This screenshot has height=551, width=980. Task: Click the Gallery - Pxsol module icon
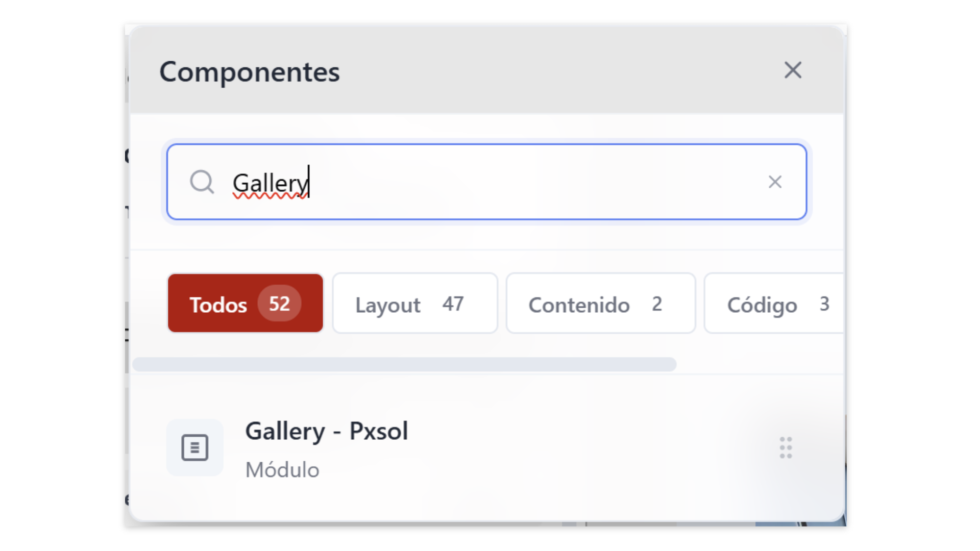point(195,448)
